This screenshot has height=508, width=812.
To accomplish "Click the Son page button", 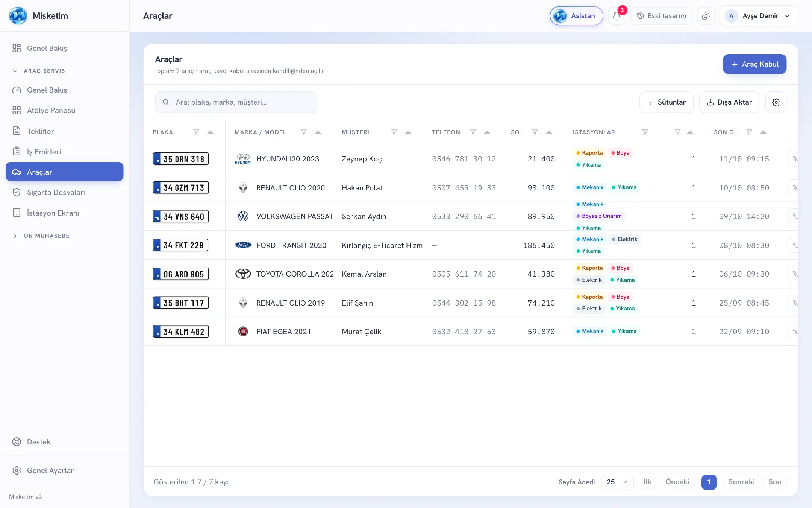I will tap(775, 482).
